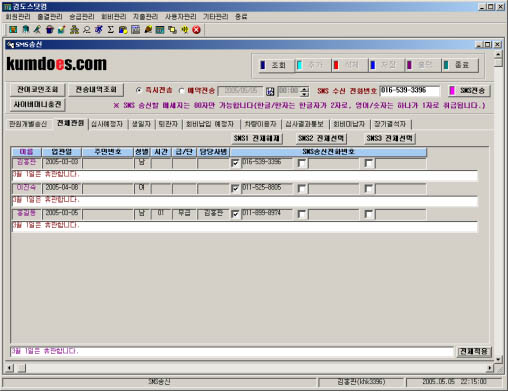The width and height of the screenshot is (508, 392).
Task: Uncheck SMS1 checkbox for 011-525-8805 row
Action: coord(235,188)
